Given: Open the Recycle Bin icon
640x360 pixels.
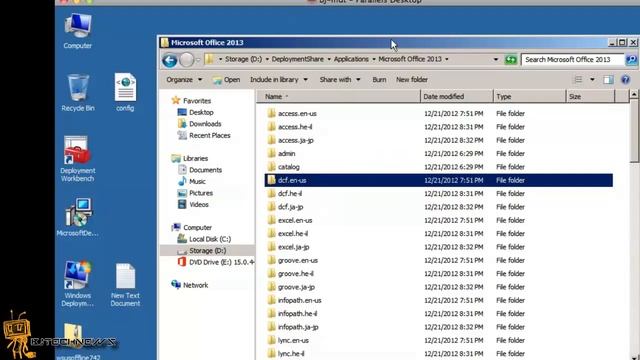Looking at the screenshot, I should click(78, 93).
